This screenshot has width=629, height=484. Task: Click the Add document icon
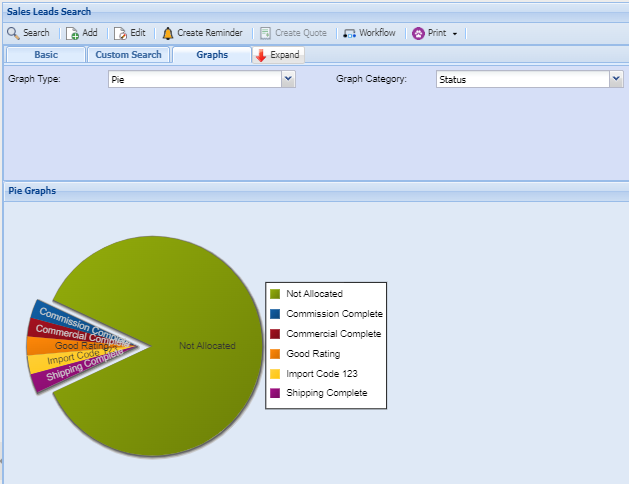(72, 33)
